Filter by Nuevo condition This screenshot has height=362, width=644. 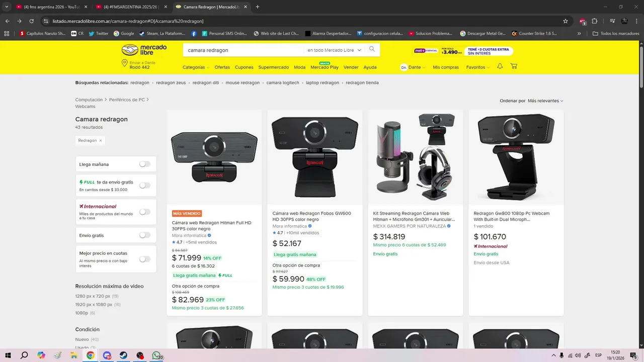pyautogui.click(x=82, y=339)
